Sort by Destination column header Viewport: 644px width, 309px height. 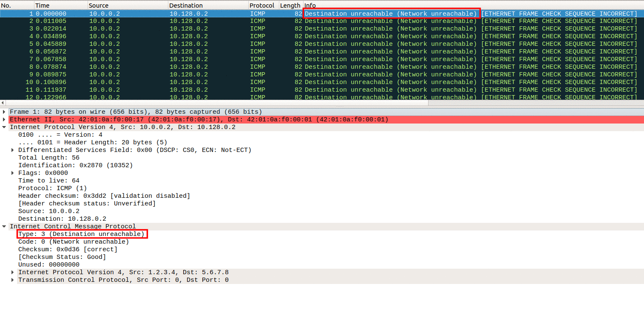click(x=208, y=6)
